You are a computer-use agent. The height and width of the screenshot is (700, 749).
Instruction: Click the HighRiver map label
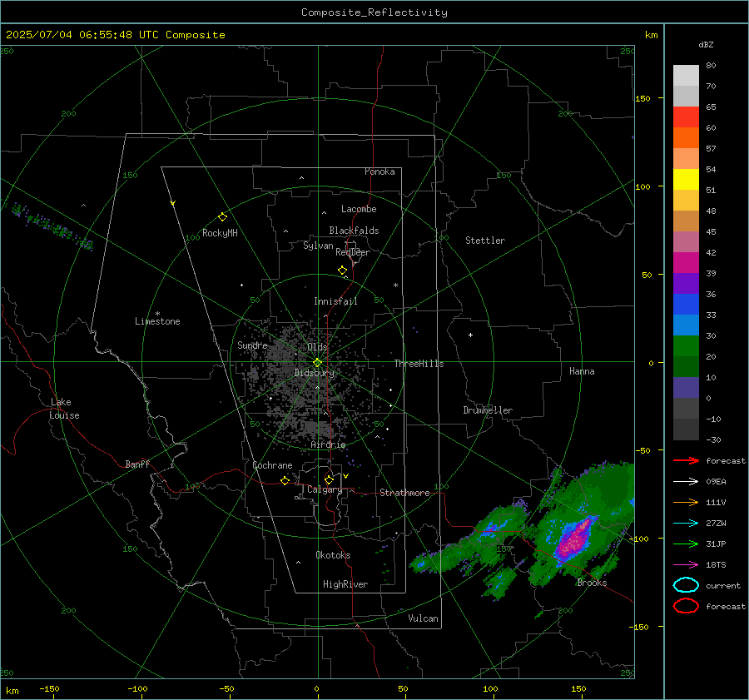tap(345, 584)
